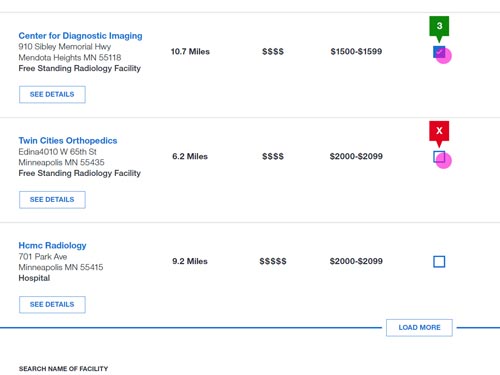See details for Twin Cities Orthopedics
Image resolution: width=500 pixels, height=375 pixels.
(52, 200)
